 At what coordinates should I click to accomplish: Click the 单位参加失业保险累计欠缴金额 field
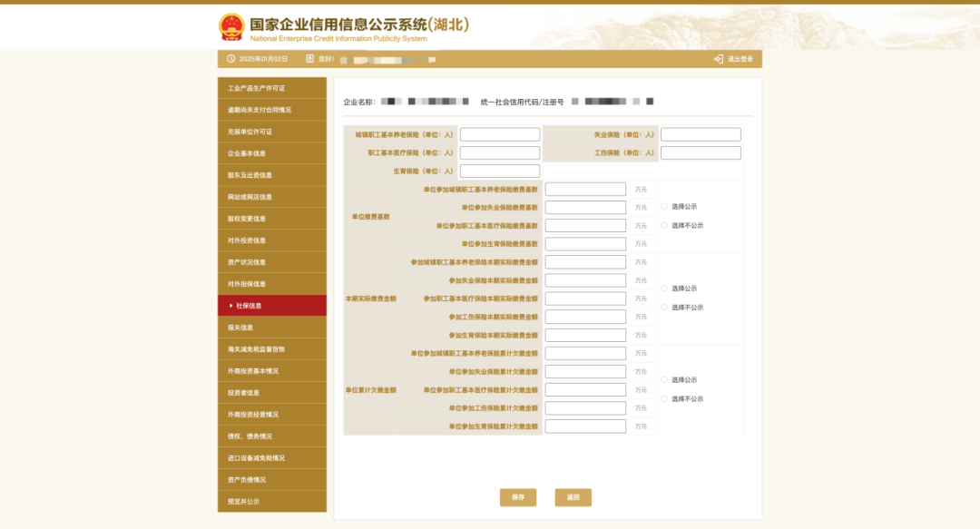(x=585, y=371)
